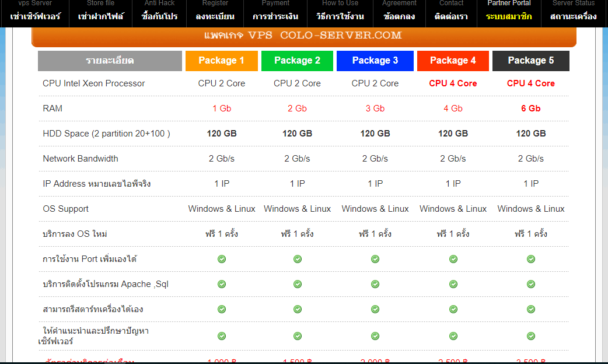Click the RAM row label
This screenshot has width=608, height=364.
click(x=53, y=108)
